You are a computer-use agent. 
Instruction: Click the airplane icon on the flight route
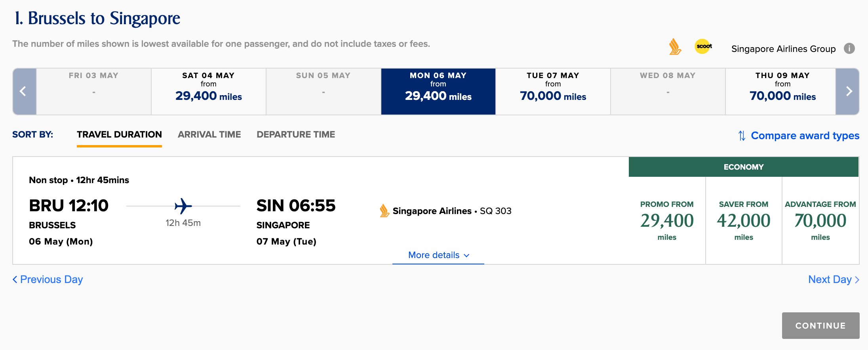click(183, 206)
